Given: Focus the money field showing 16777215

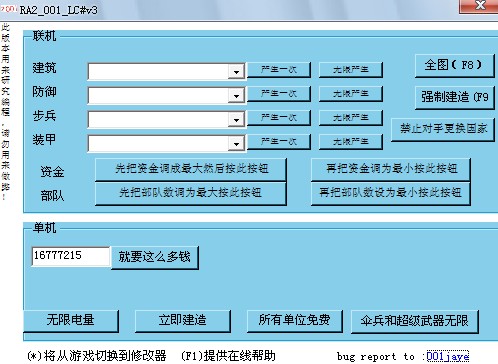Looking at the screenshot, I should 71,256.
